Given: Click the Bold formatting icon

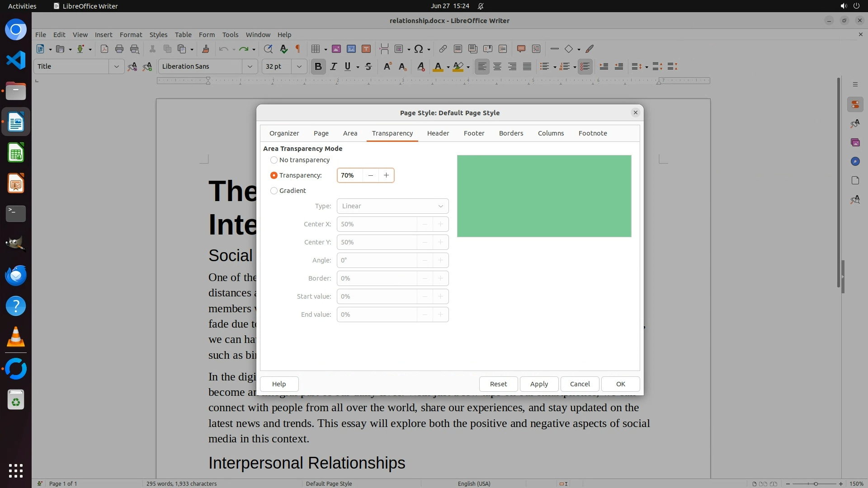Looking at the screenshot, I should pos(318,66).
